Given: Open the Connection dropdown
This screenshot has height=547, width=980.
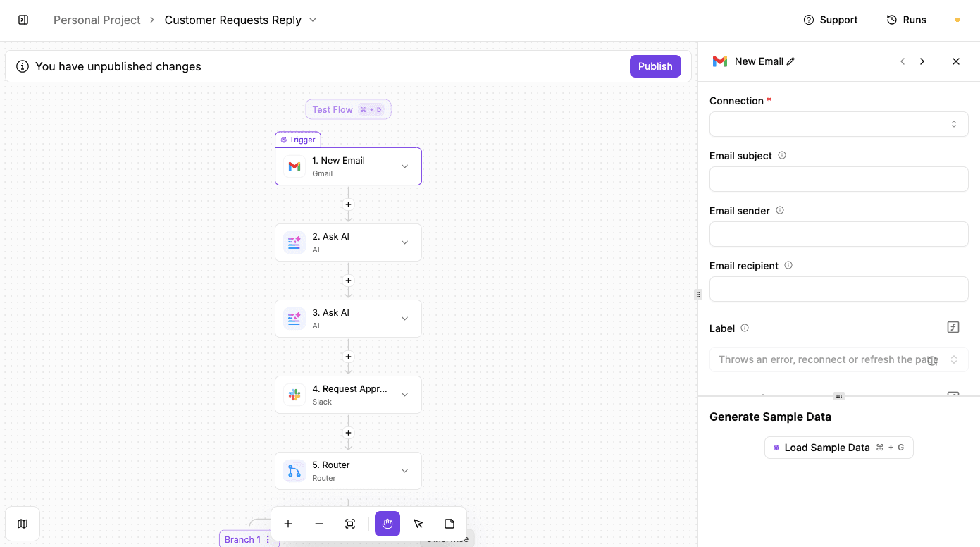Looking at the screenshot, I should [x=838, y=124].
